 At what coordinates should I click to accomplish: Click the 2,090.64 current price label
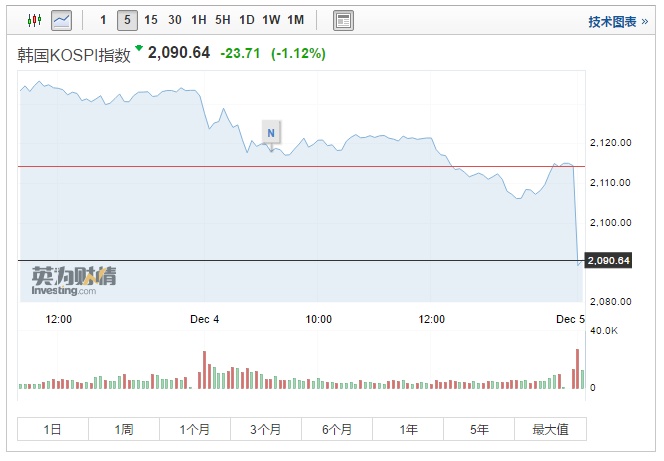(610, 261)
